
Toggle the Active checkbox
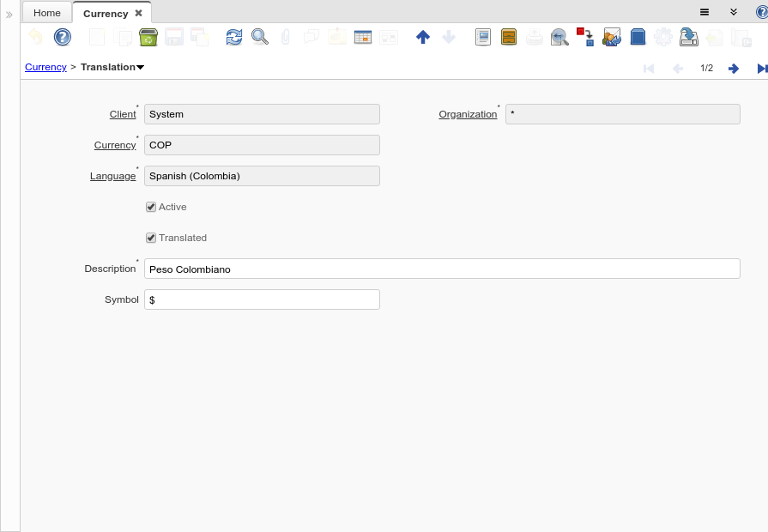[x=151, y=207]
